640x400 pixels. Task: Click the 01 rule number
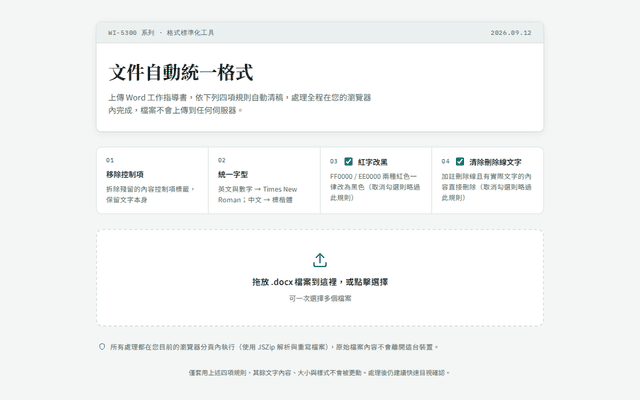point(110,160)
